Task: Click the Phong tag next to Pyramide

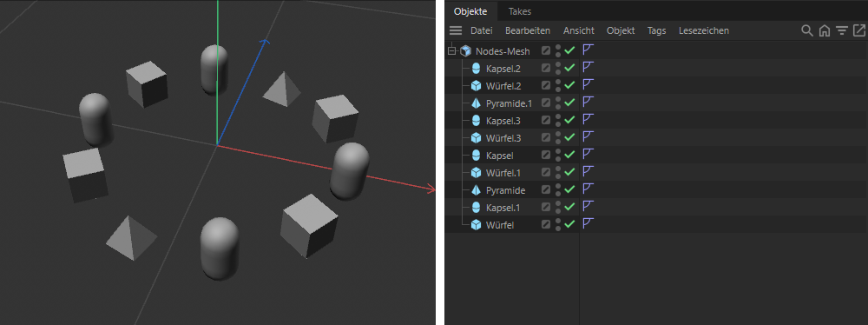Action: [588, 189]
